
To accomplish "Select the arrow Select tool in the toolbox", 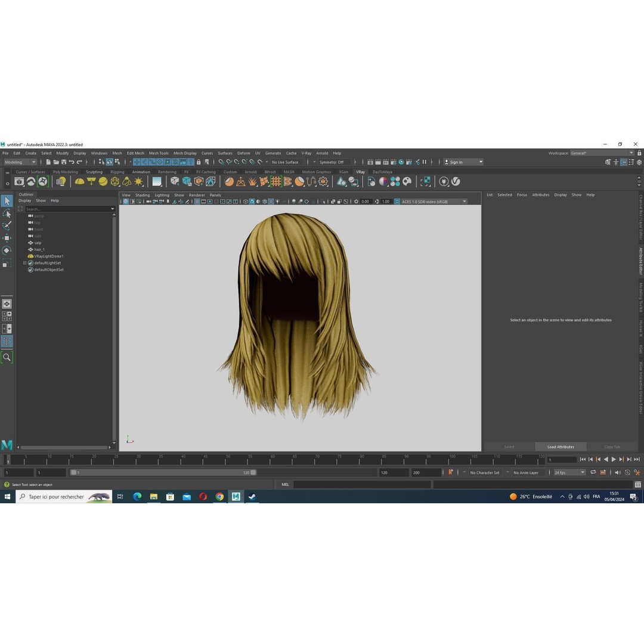I will (7, 201).
